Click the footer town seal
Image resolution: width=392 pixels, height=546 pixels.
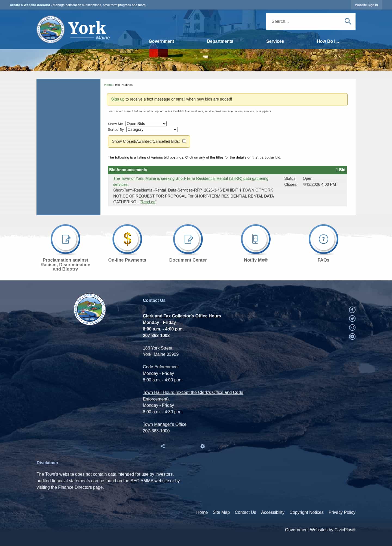pyautogui.click(x=90, y=309)
